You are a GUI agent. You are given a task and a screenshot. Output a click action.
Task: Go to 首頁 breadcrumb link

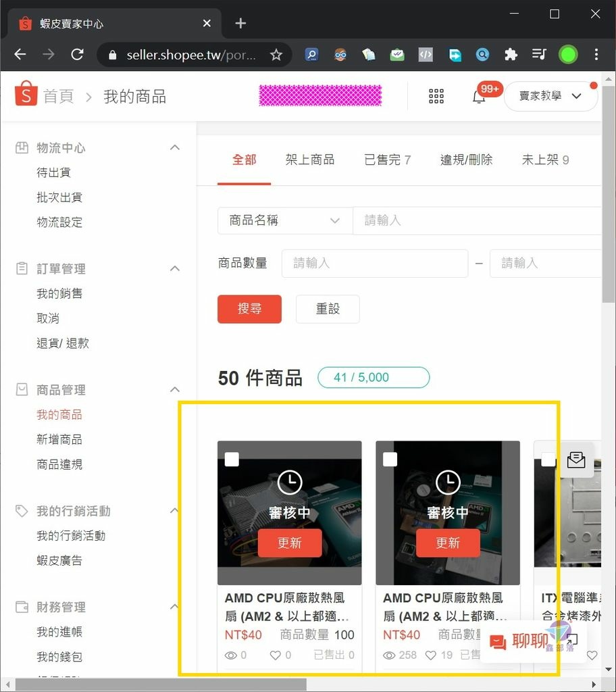pyautogui.click(x=58, y=96)
